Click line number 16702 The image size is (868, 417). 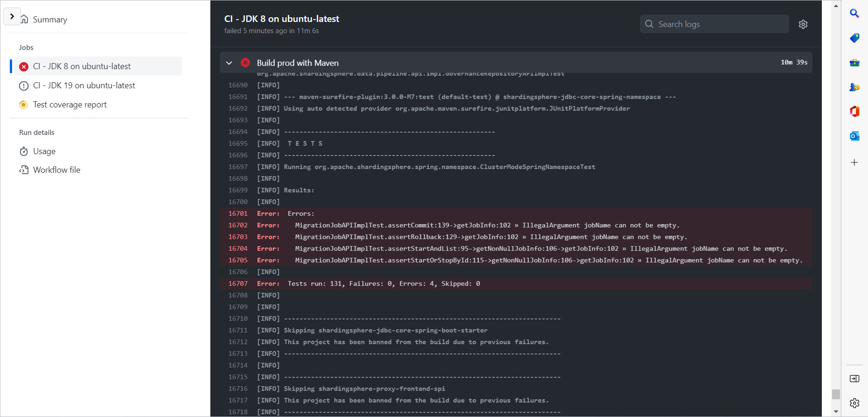coord(238,225)
